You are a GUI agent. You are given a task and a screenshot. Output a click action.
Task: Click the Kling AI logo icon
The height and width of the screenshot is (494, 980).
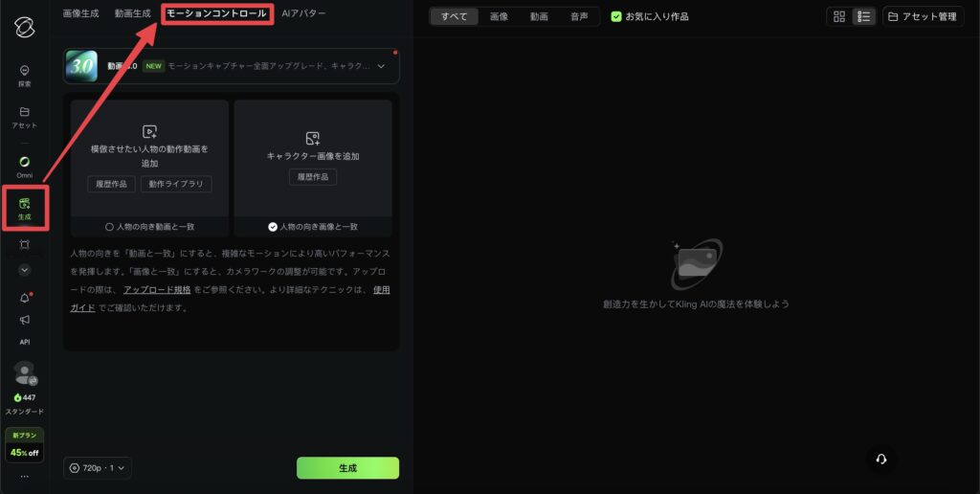tap(25, 26)
